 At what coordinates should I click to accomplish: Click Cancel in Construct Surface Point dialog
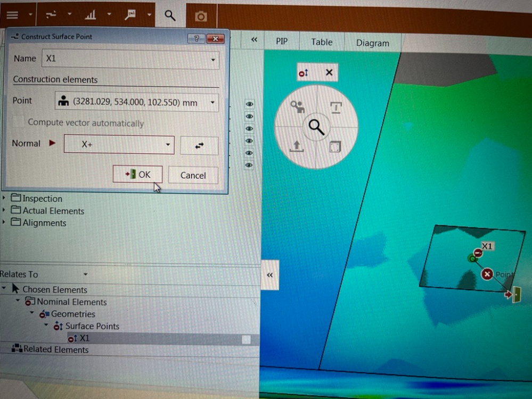click(193, 175)
